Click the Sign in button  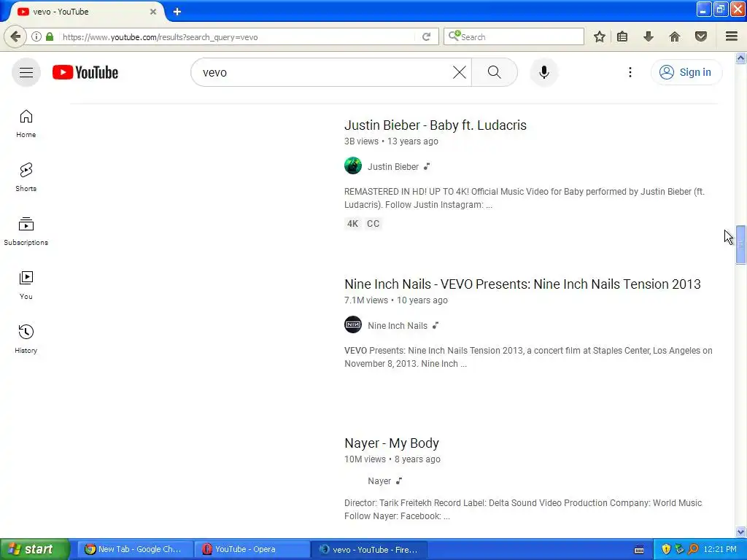coord(686,72)
